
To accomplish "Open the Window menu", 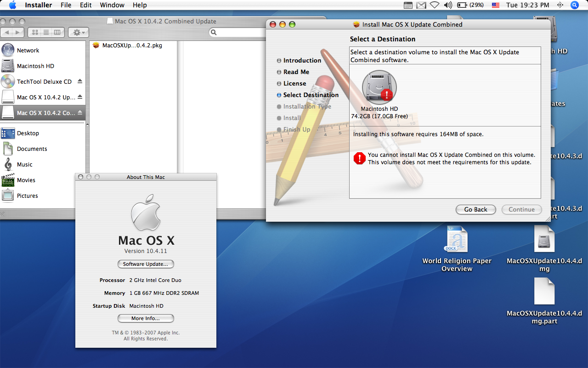I will [112, 5].
